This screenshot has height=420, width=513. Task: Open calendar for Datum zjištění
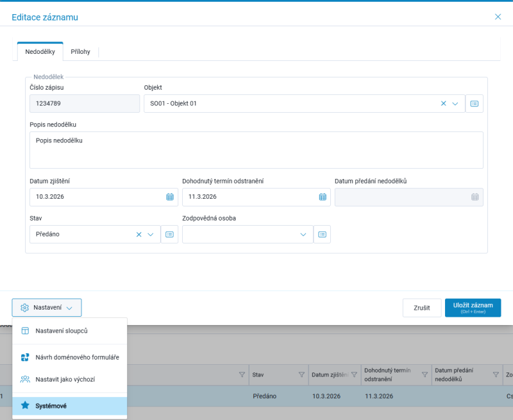[x=170, y=197]
